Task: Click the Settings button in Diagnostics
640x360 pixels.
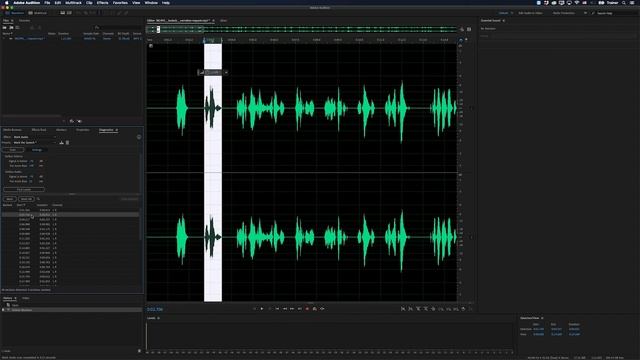Action: click(37, 150)
